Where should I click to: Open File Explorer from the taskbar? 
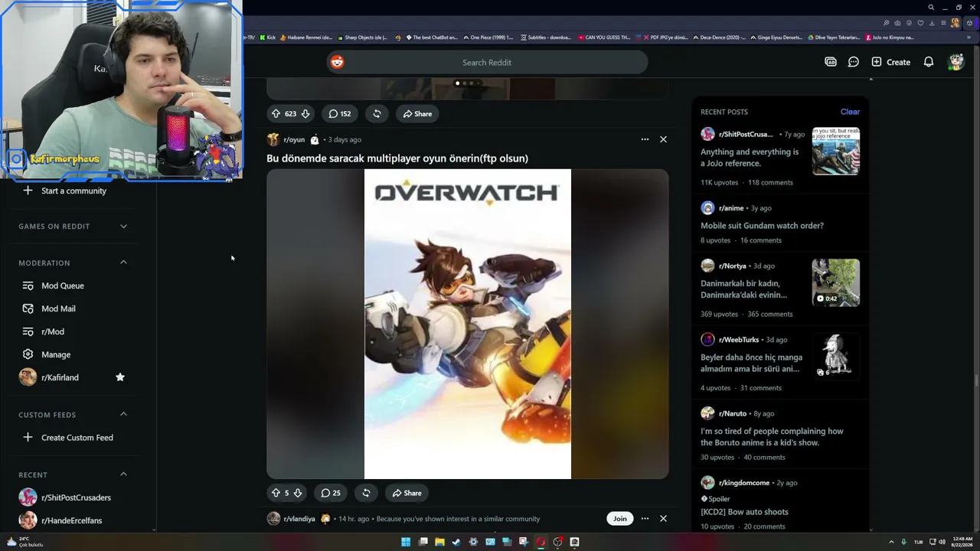tap(439, 542)
